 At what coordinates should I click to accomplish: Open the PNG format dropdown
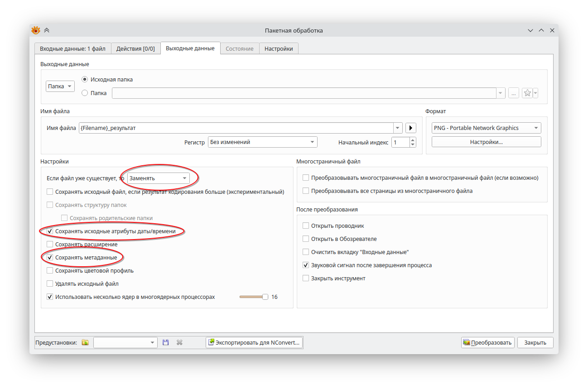point(487,128)
